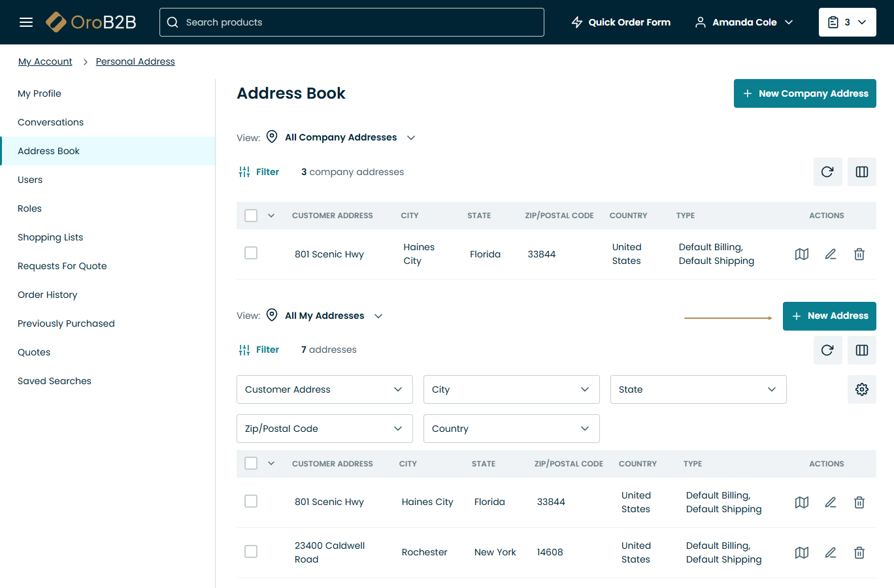The image size is (894, 588).
Task: Open the Amanda Cole user menu
Action: click(744, 22)
